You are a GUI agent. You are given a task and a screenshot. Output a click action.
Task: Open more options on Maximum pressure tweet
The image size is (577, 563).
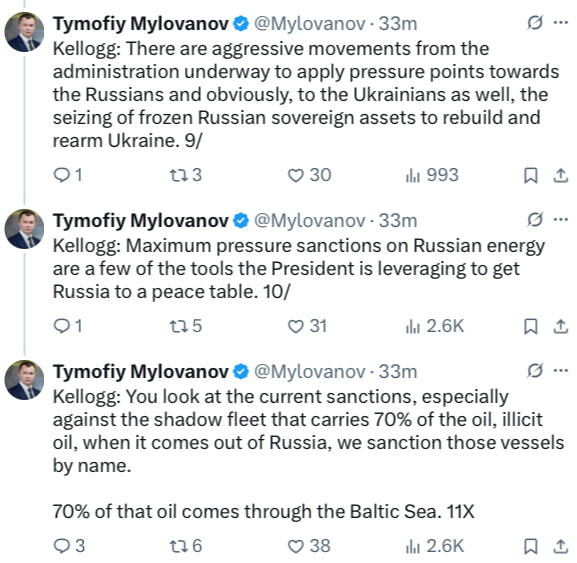pyautogui.click(x=561, y=220)
